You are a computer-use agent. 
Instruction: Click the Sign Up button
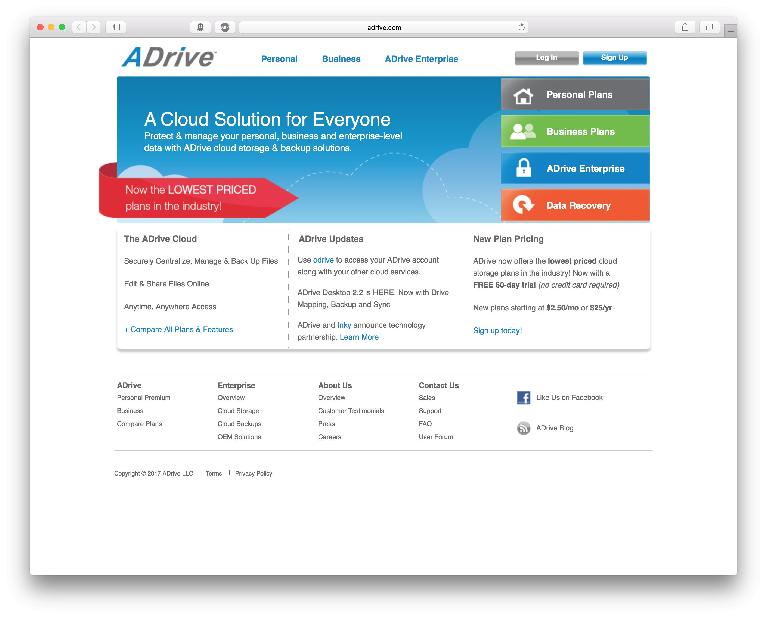pos(615,58)
